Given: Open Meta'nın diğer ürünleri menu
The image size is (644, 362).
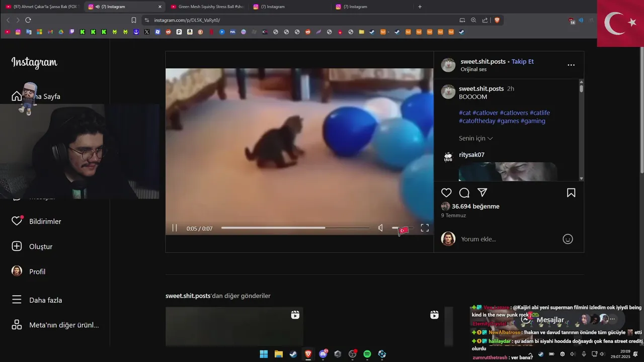Looking at the screenshot, I should [55, 325].
